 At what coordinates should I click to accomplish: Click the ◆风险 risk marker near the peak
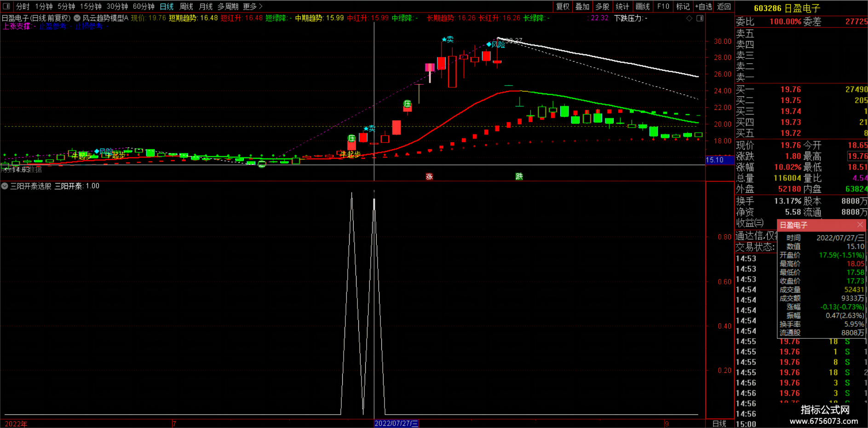click(x=495, y=45)
